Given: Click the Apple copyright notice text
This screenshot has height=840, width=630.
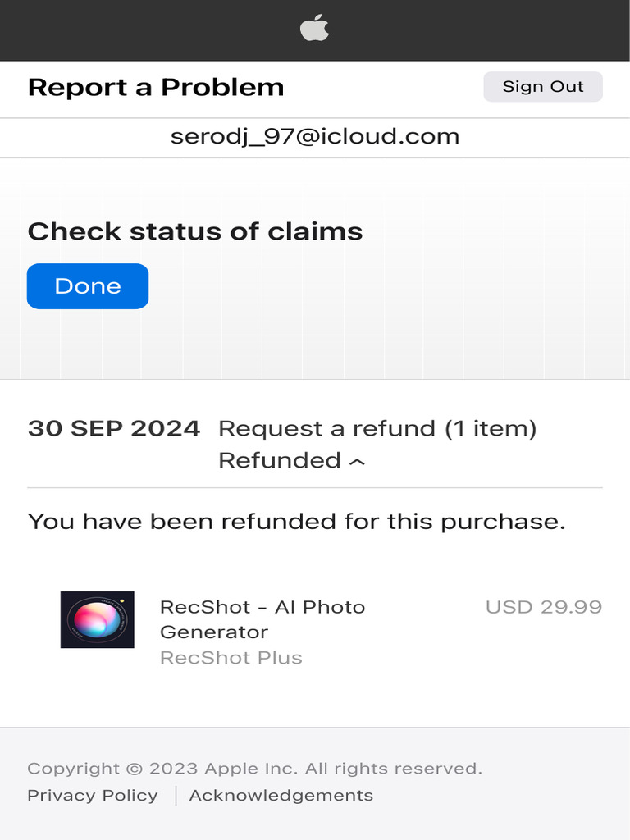Looking at the screenshot, I should 254,769.
